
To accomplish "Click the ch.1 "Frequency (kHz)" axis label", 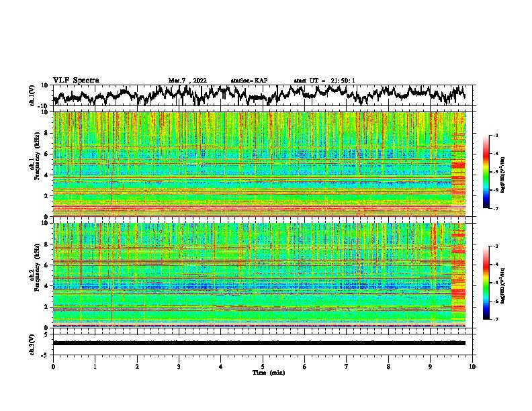I will click(38, 156).
